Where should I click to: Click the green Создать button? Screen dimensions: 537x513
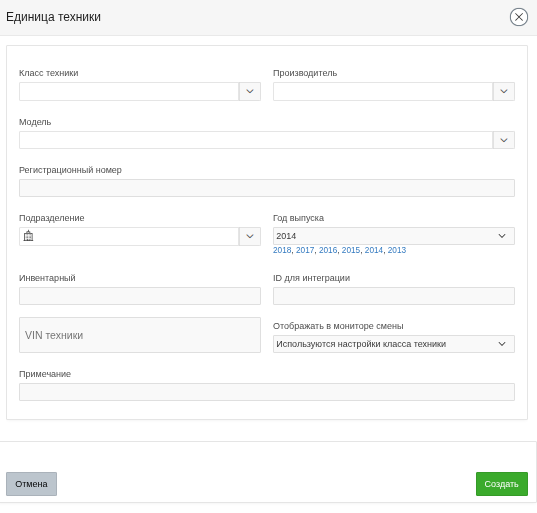[x=502, y=484]
